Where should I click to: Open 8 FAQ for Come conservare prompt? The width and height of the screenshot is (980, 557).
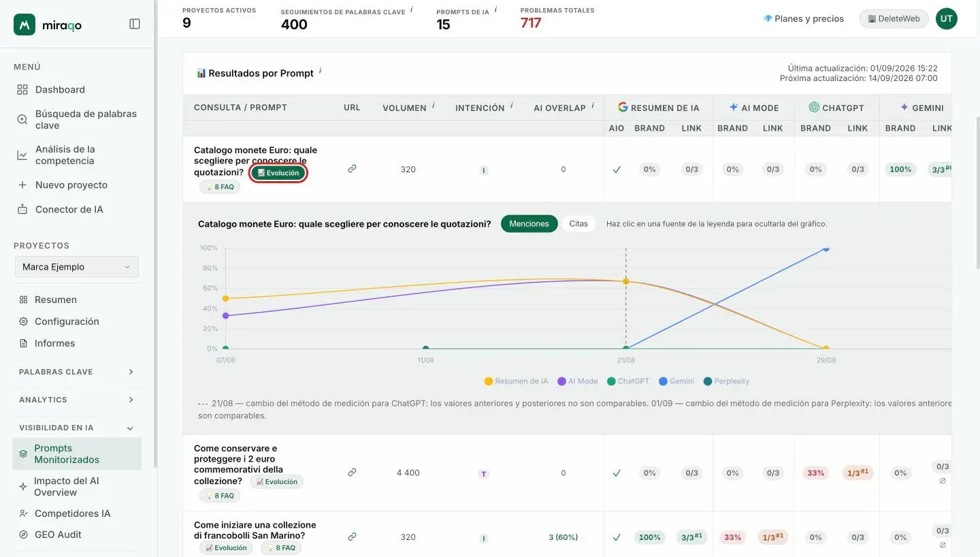(220, 496)
